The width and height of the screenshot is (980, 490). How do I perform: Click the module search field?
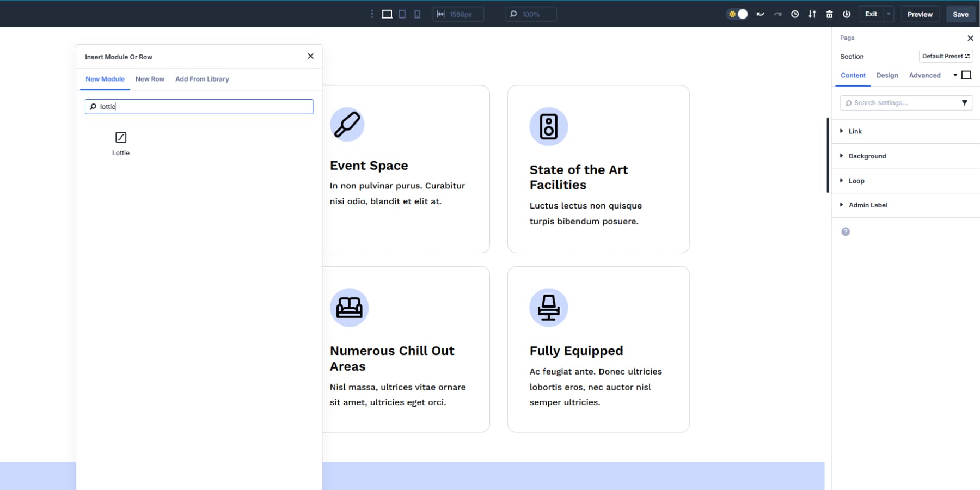tap(199, 106)
